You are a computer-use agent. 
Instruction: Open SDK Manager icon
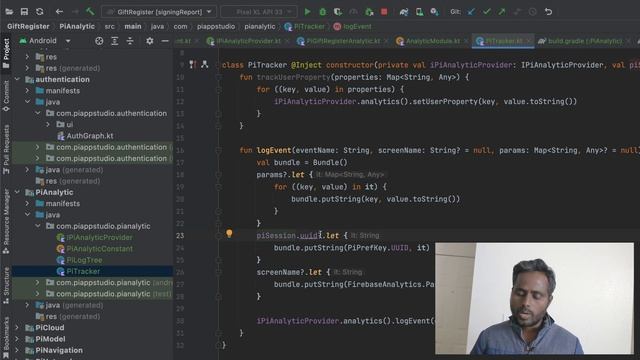click(x=434, y=12)
